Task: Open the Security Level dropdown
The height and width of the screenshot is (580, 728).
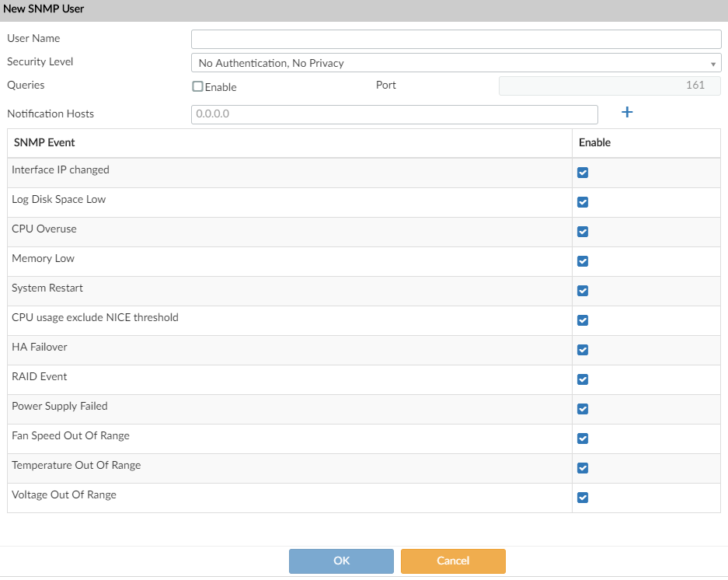Action: coord(456,63)
